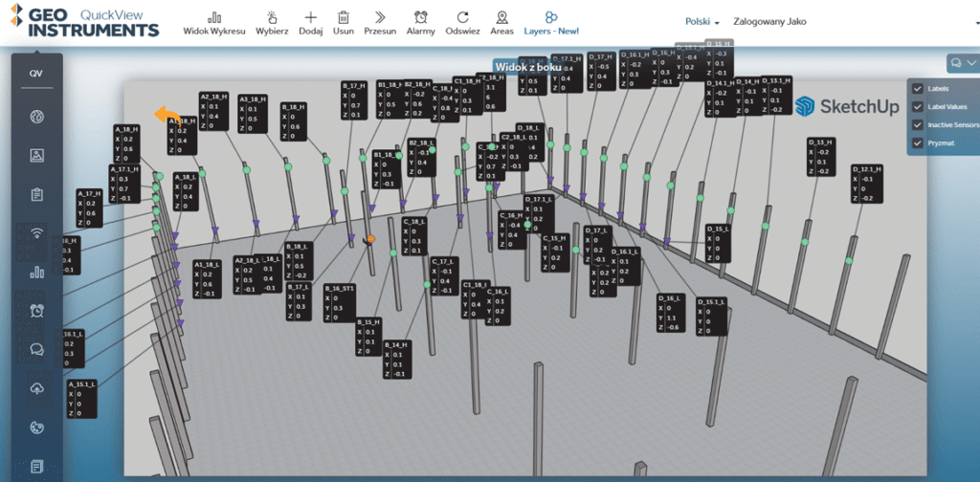Viewport: 980px width, 482px height.
Task: Open the Alarmy alarm clock icon
Action: pos(420,18)
